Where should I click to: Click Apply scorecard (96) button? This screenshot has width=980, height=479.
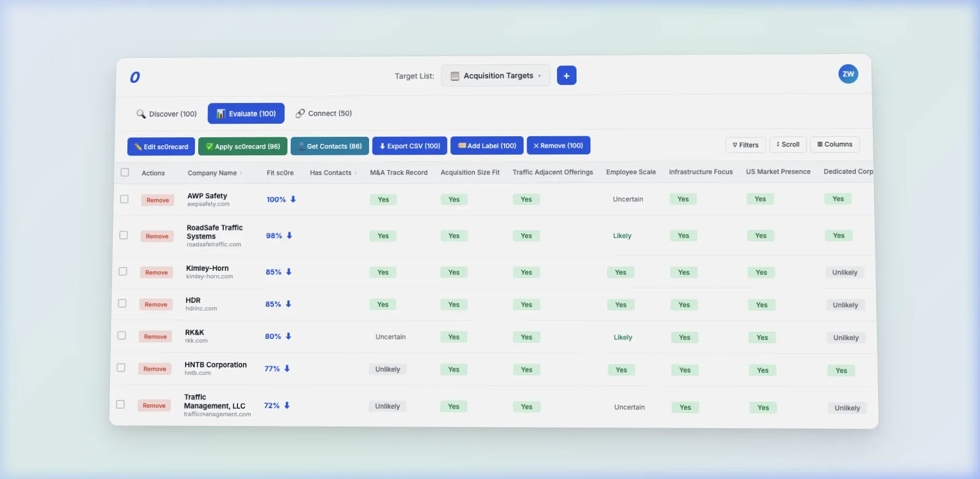coord(243,147)
